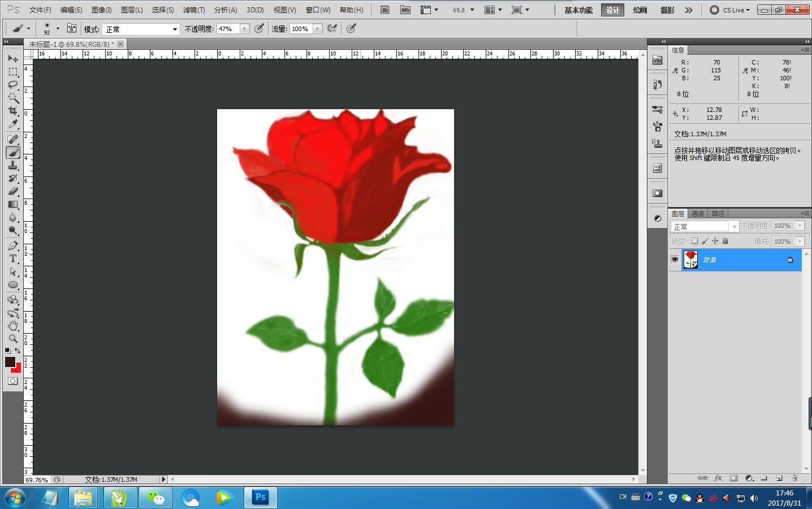Click the foreground color swatch
The width and height of the screenshot is (812, 509).
10,362
